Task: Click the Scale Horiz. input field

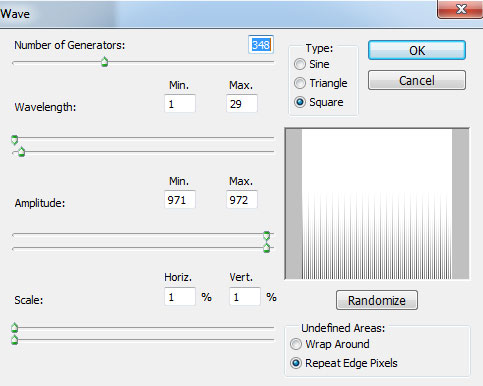Action: click(x=180, y=297)
